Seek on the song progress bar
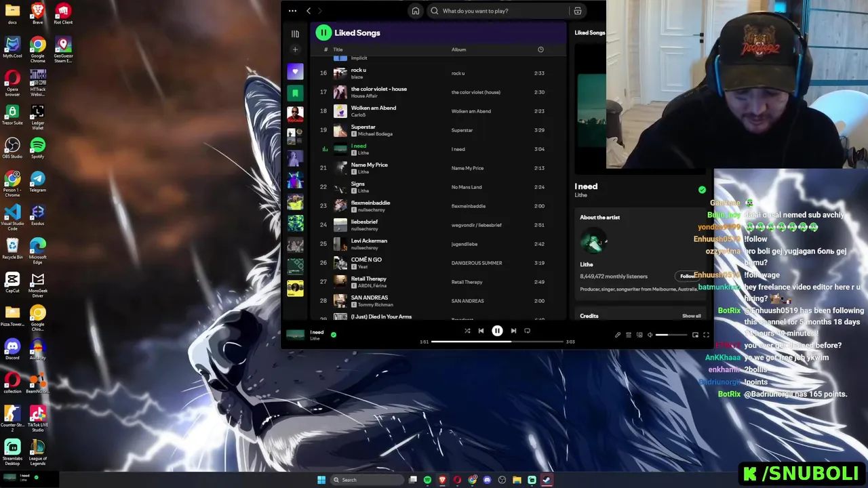The width and height of the screenshot is (868, 488). (x=497, y=342)
